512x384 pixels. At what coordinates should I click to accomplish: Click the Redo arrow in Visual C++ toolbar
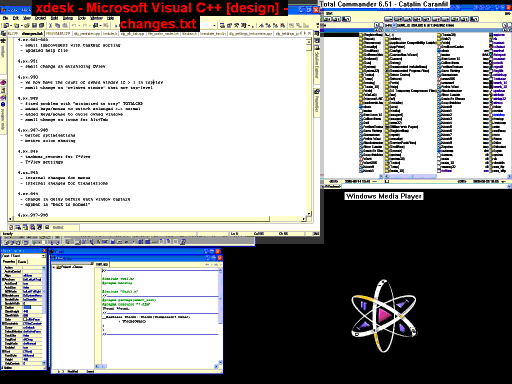click(x=85, y=25)
